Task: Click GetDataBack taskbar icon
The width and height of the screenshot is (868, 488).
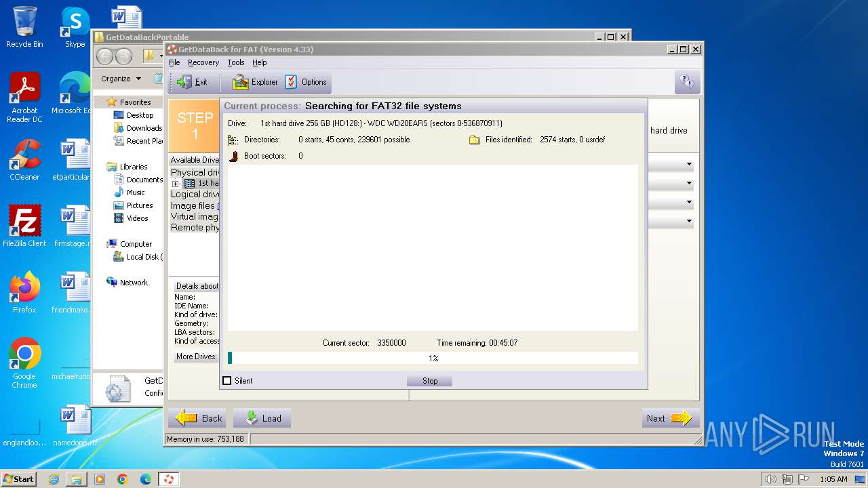Action: click(x=168, y=479)
